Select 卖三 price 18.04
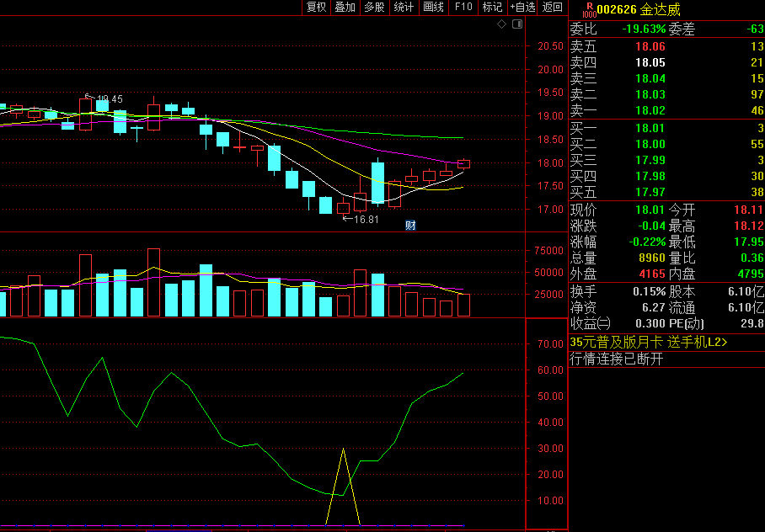Screen dimensions: 765x532 point(650,78)
